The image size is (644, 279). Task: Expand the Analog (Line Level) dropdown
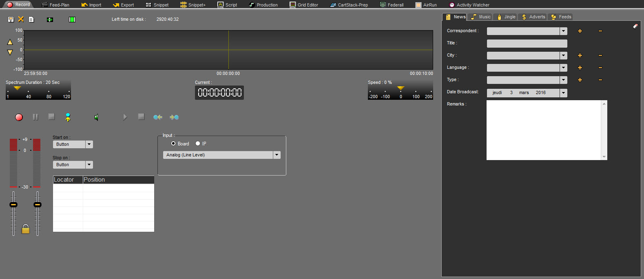[x=277, y=155]
